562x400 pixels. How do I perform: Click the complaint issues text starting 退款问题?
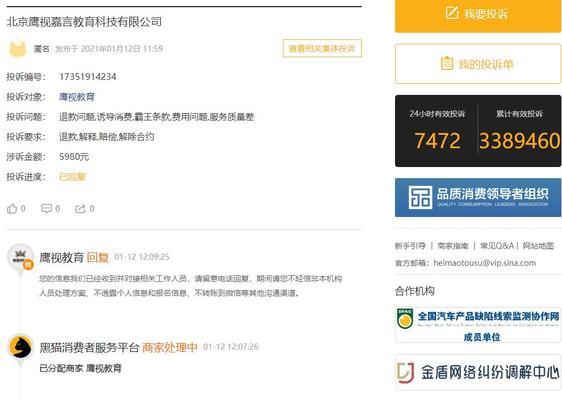click(156, 117)
